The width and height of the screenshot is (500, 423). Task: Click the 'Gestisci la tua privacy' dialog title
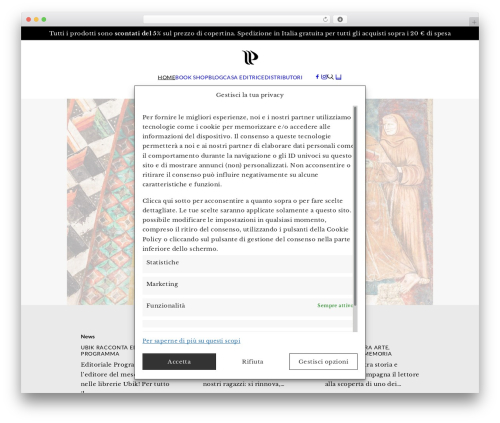tap(250, 95)
